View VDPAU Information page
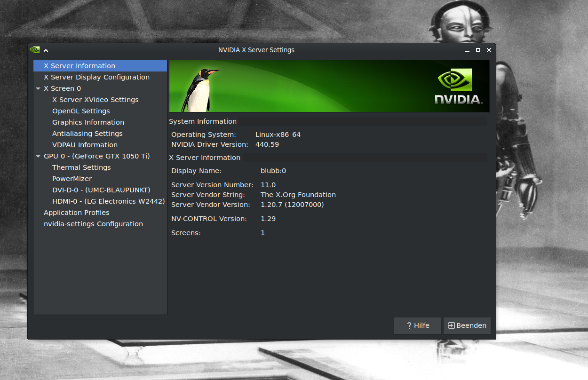This screenshot has width=588, height=380. 85,145
